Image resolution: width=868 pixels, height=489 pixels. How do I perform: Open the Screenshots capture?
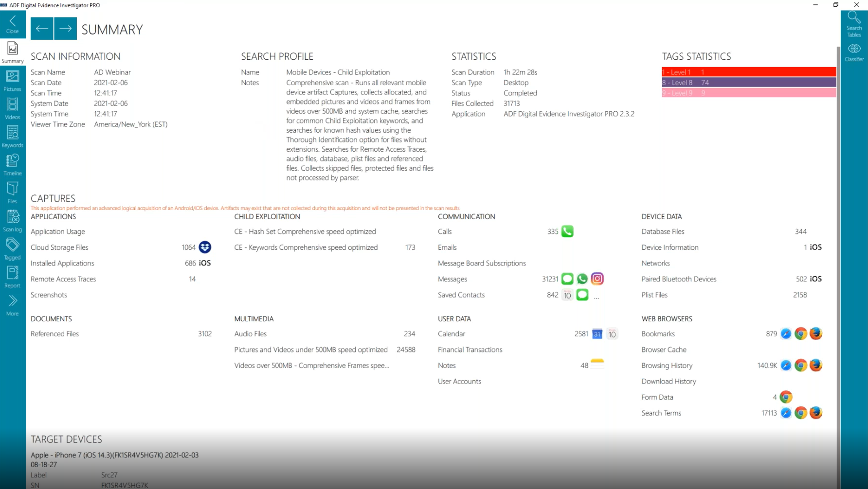point(49,295)
